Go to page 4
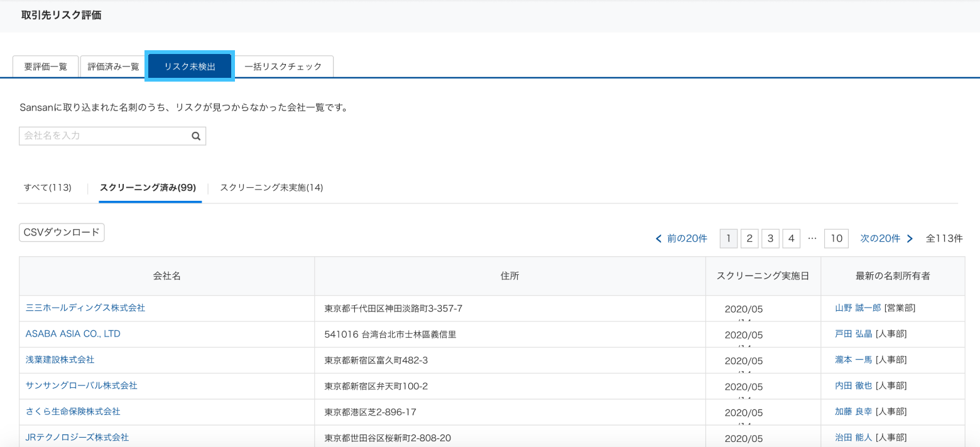Image resolution: width=980 pixels, height=447 pixels. [792, 239]
